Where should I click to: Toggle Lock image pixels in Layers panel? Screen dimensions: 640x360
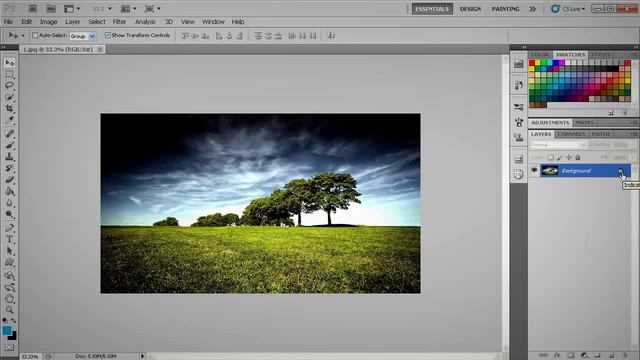[x=560, y=157]
